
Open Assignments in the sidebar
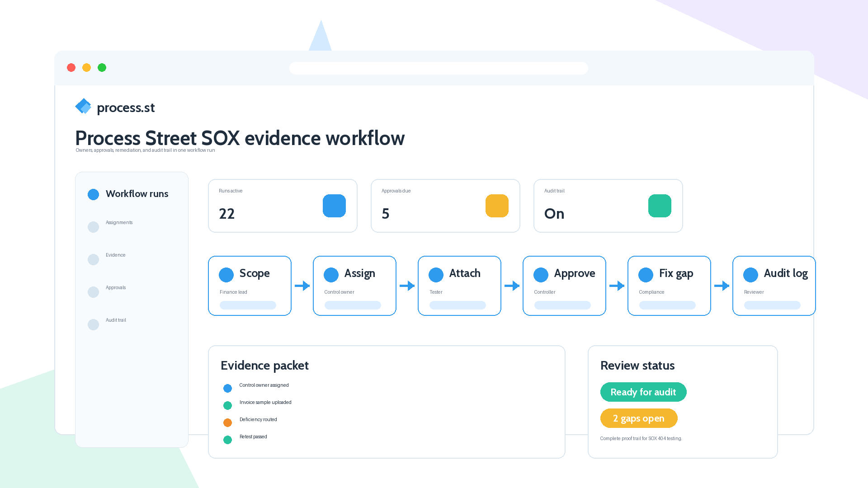119,222
